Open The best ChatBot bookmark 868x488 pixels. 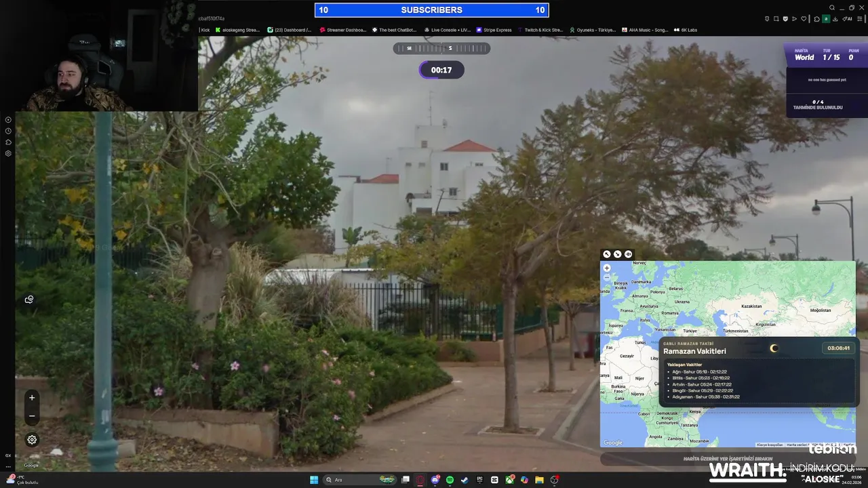tap(394, 30)
